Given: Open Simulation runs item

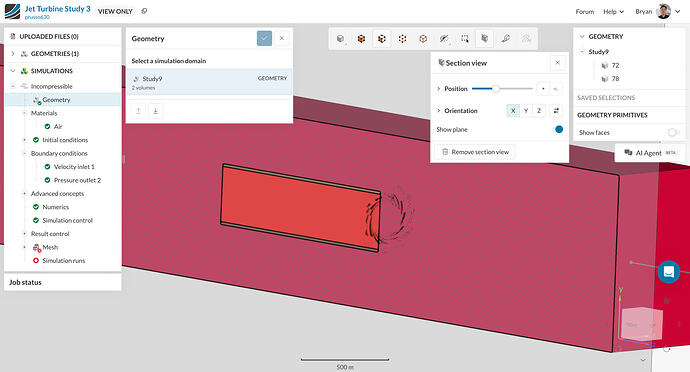Looking at the screenshot, I should click(63, 261).
